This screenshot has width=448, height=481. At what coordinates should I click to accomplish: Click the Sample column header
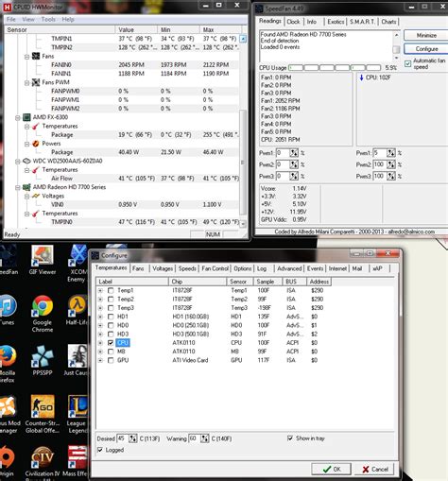267,282
